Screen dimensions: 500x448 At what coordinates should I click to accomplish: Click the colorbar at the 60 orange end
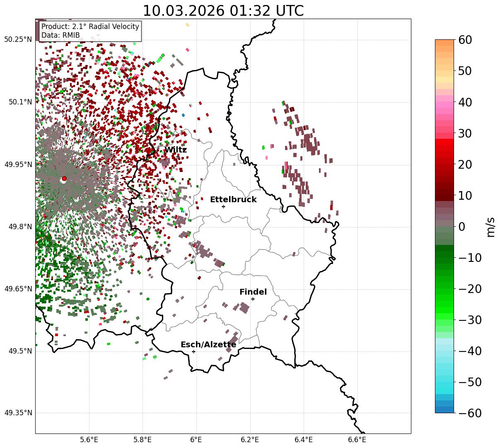(444, 42)
